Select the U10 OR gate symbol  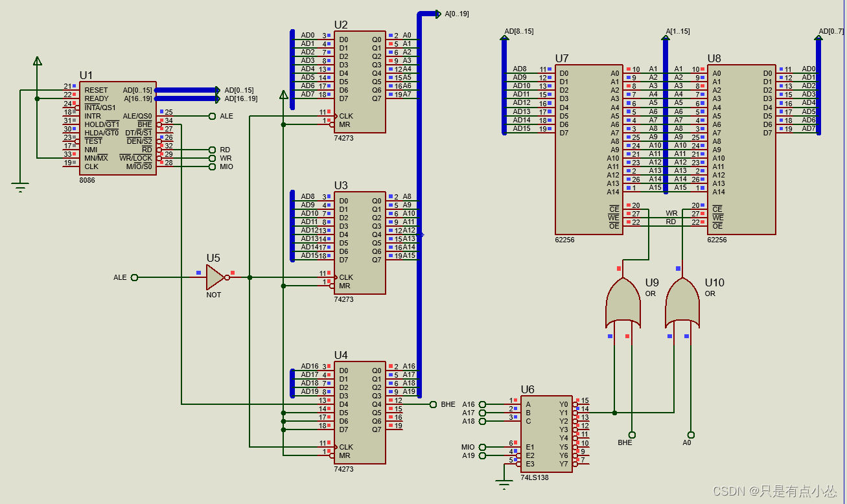[682, 303]
